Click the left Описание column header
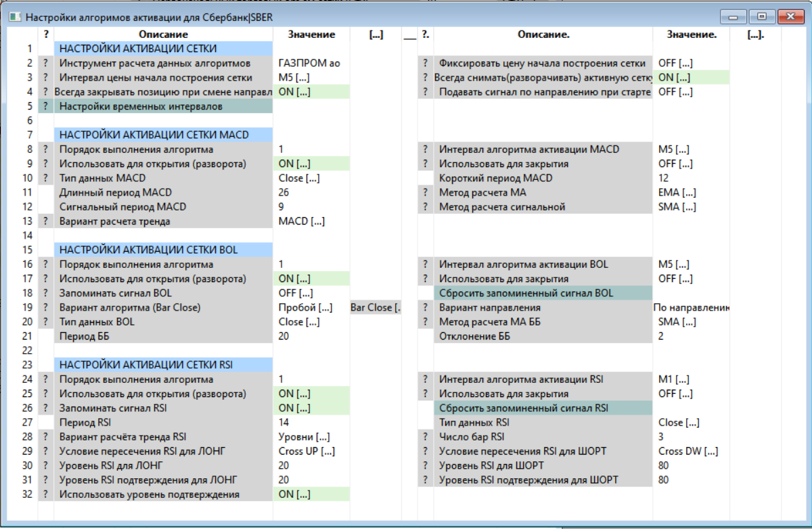 point(163,34)
